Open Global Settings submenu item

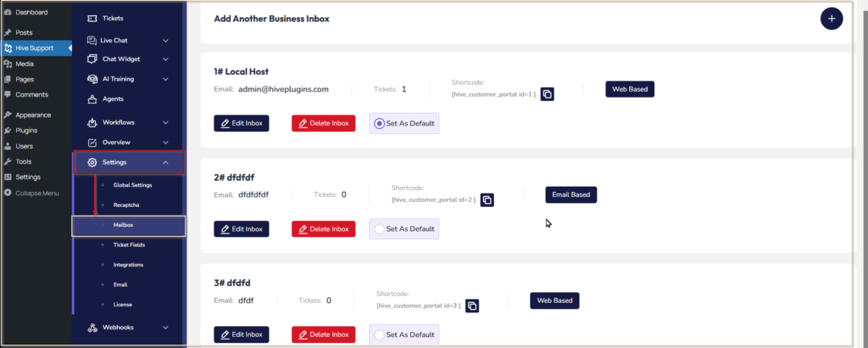click(132, 185)
